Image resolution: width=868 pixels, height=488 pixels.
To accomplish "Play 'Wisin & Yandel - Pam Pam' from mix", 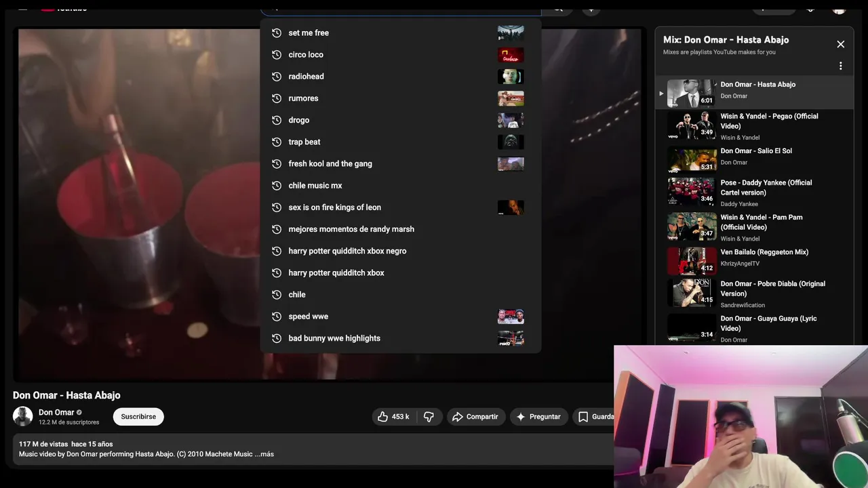I will (755, 227).
